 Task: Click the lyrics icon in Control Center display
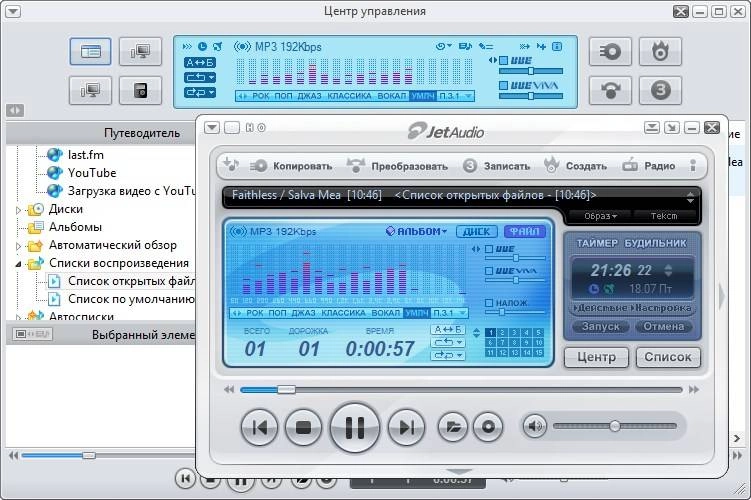486,46
